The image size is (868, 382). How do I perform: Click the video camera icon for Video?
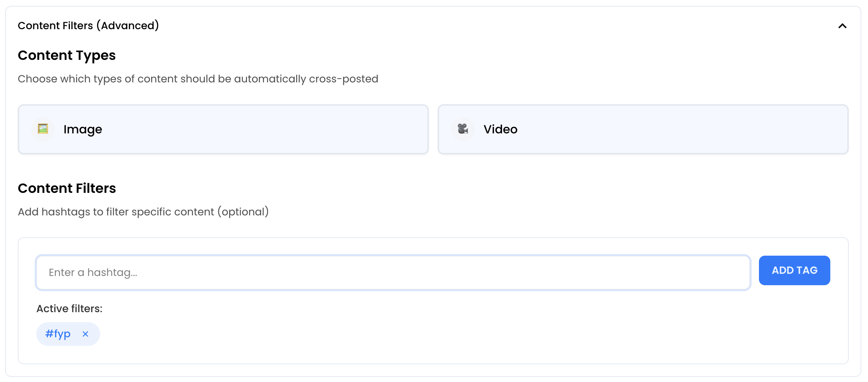coord(462,129)
